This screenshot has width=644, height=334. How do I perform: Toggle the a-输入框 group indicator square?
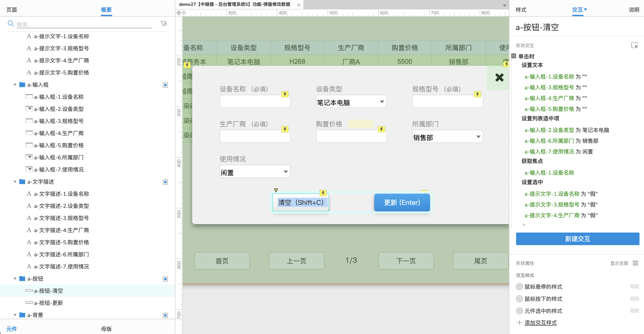click(165, 85)
